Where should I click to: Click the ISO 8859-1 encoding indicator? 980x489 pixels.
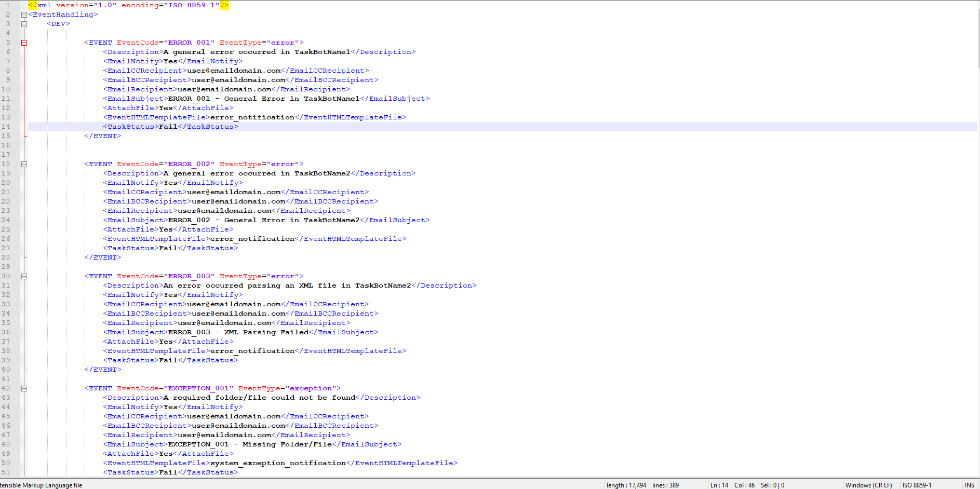917,485
